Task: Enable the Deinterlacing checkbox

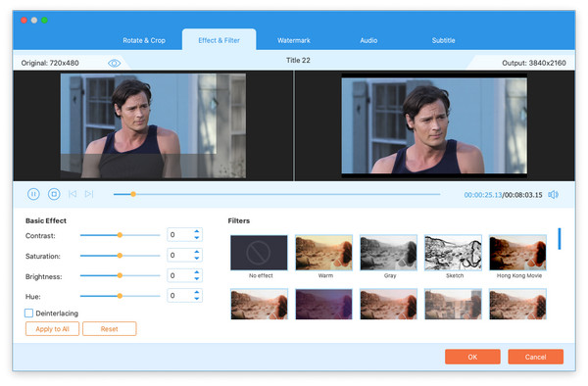Action: tap(28, 313)
